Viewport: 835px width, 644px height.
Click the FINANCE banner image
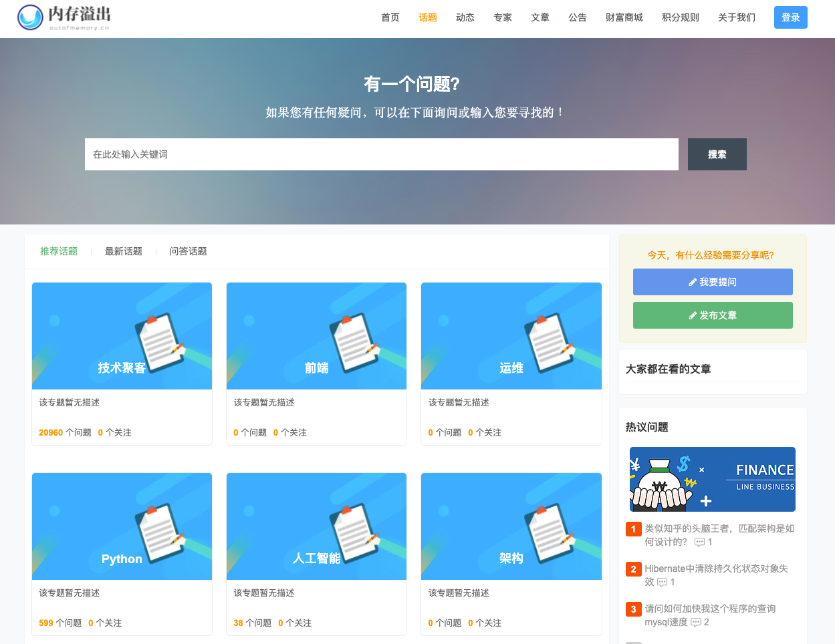point(712,479)
